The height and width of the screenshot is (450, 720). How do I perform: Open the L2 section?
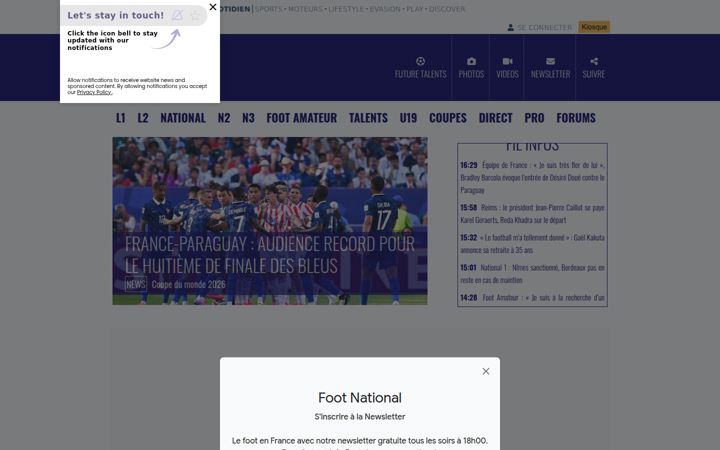coord(143,118)
